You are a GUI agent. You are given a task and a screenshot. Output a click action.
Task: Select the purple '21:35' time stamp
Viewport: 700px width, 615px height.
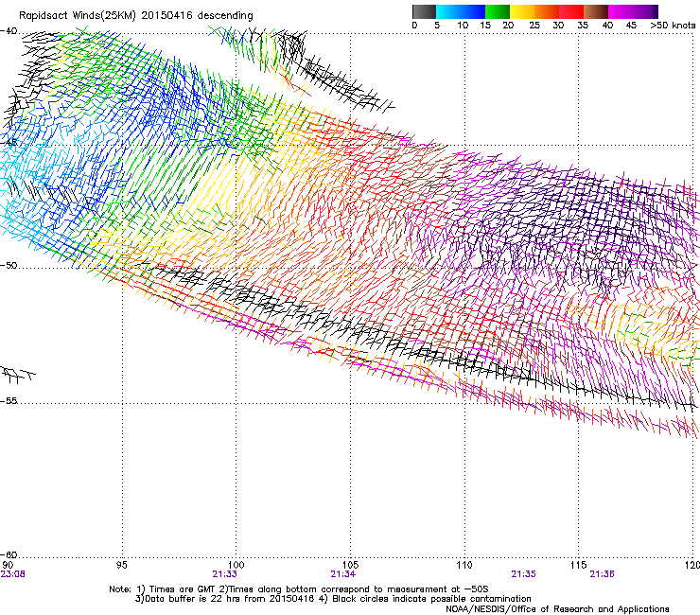pos(524,574)
